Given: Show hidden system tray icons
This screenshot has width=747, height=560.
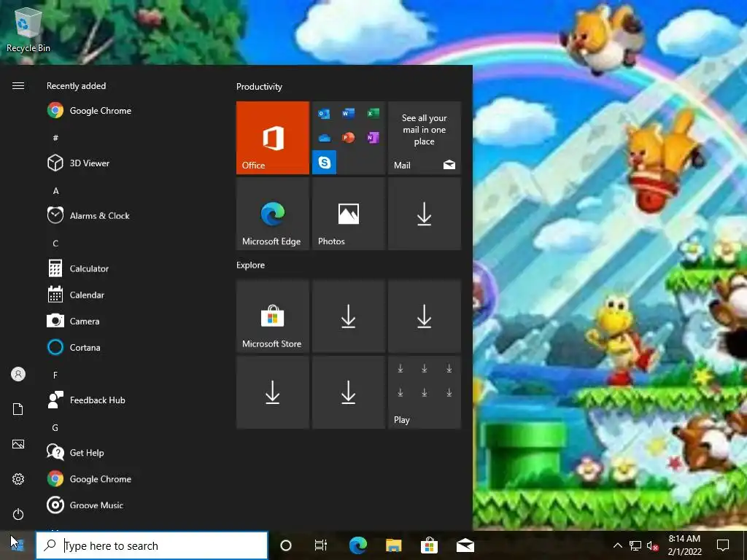Looking at the screenshot, I should pyautogui.click(x=617, y=545).
